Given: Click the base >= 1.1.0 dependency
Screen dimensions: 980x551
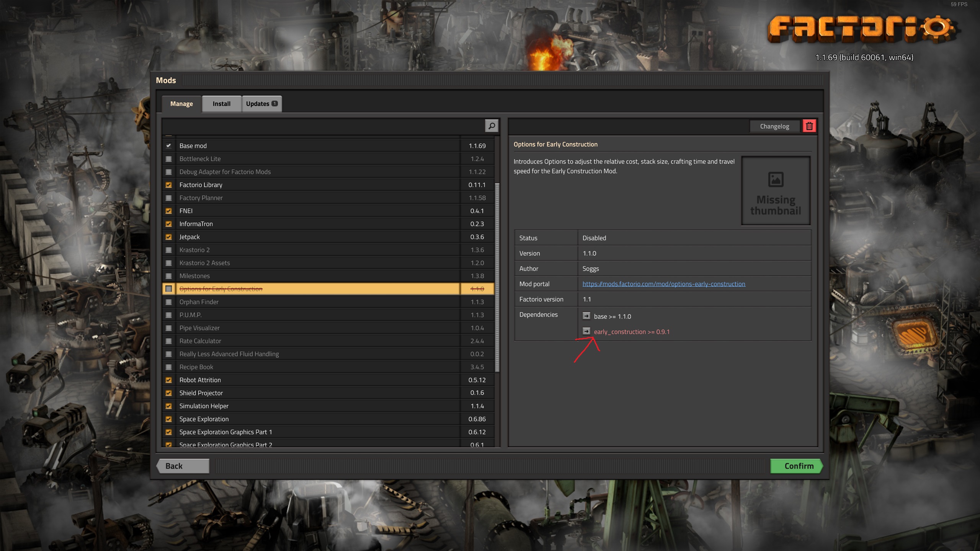Looking at the screenshot, I should [612, 316].
